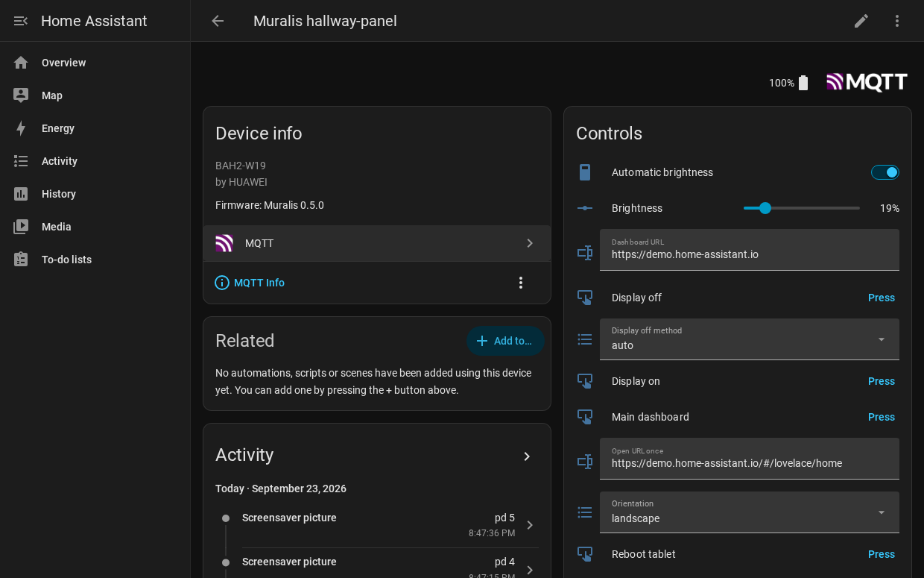Click the MQTT logo icon in Device info
Image resolution: width=924 pixels, height=578 pixels.
coord(224,243)
